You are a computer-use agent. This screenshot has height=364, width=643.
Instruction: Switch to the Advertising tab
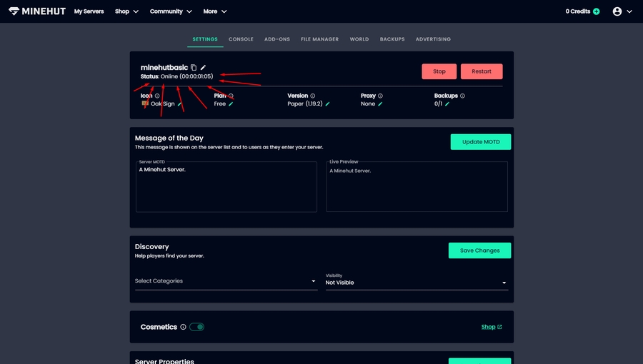click(x=433, y=39)
